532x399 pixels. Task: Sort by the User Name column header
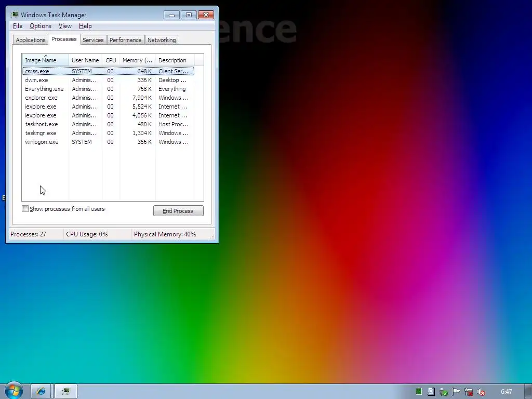pyautogui.click(x=86, y=60)
